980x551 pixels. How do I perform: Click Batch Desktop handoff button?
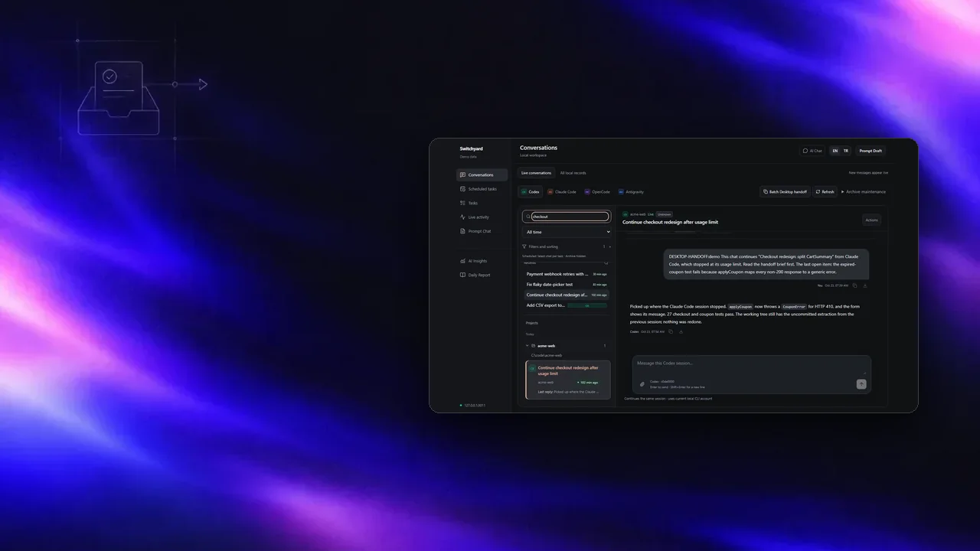click(x=785, y=192)
